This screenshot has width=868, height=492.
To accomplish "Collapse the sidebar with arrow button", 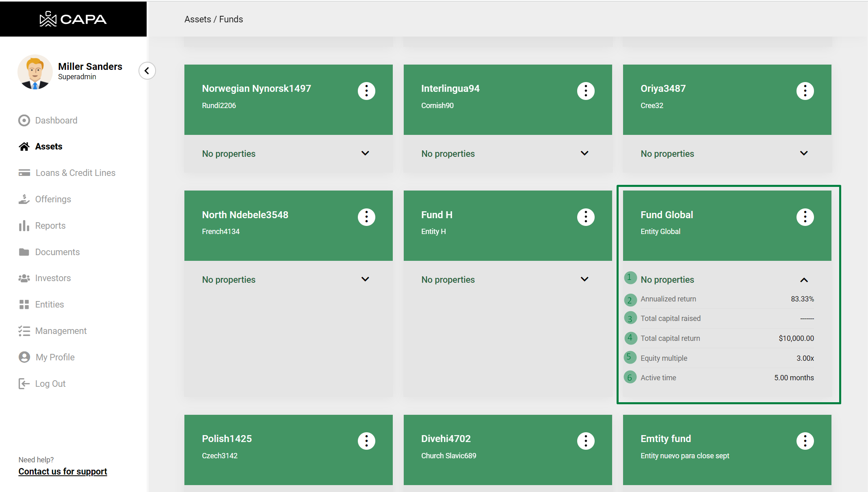I will (147, 71).
